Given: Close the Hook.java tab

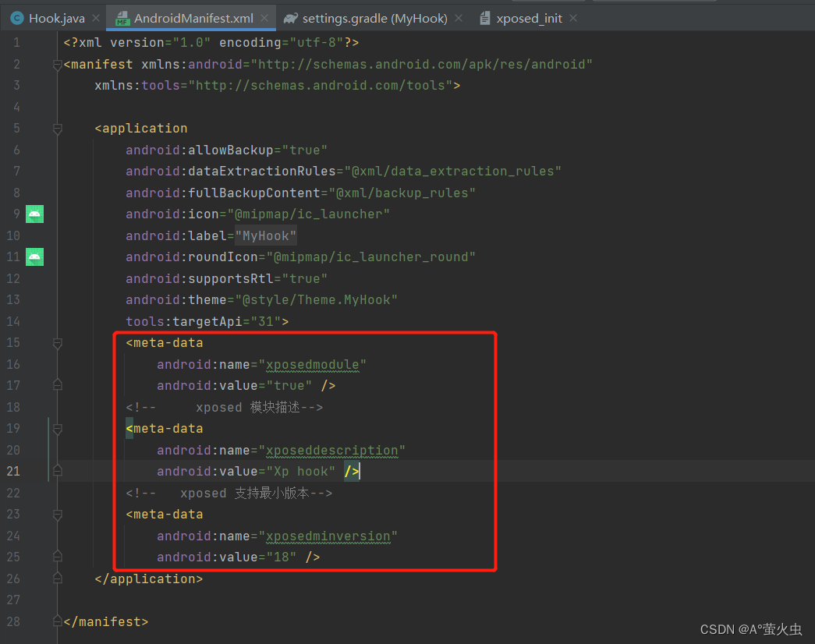Looking at the screenshot, I should pyautogui.click(x=96, y=18).
